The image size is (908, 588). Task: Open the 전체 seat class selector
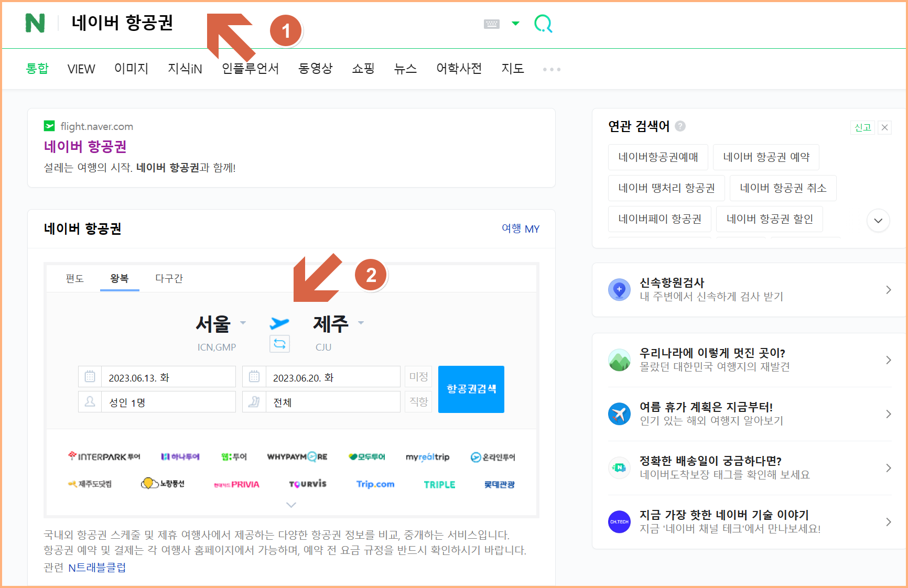pos(333,402)
